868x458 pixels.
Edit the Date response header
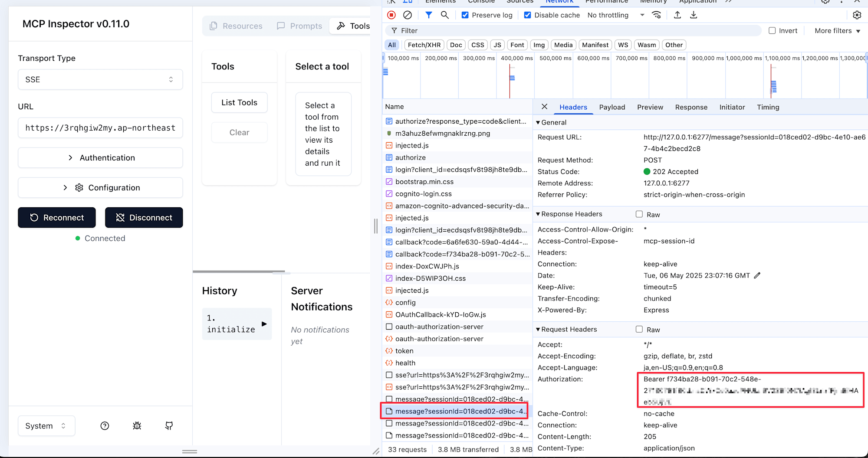pos(757,275)
